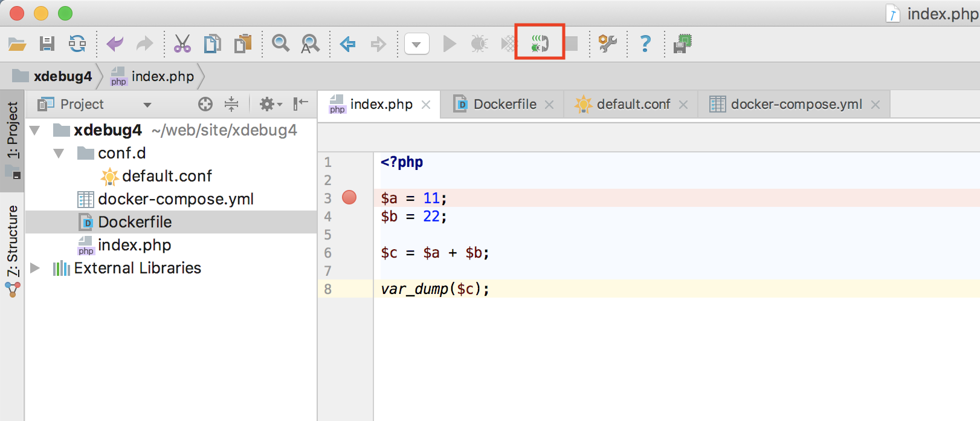The image size is (980, 421).
Task: Click the Save All toolbar icon
Action: (47, 44)
